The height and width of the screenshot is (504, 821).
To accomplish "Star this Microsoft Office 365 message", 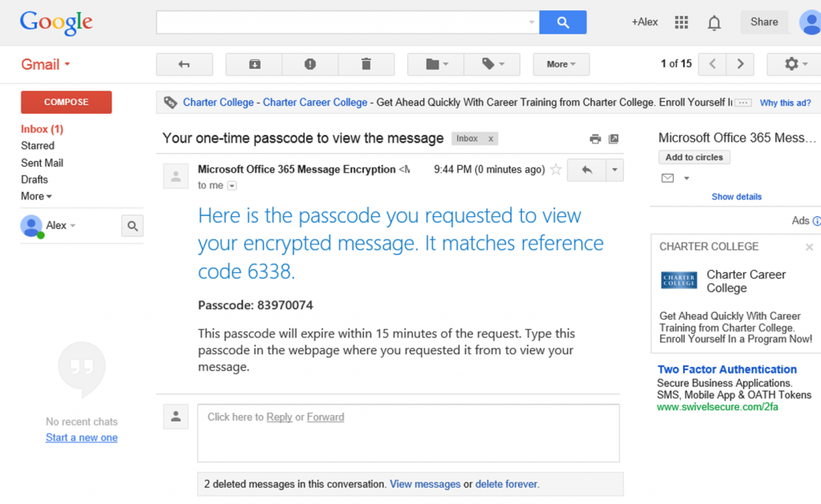I will tap(556, 169).
